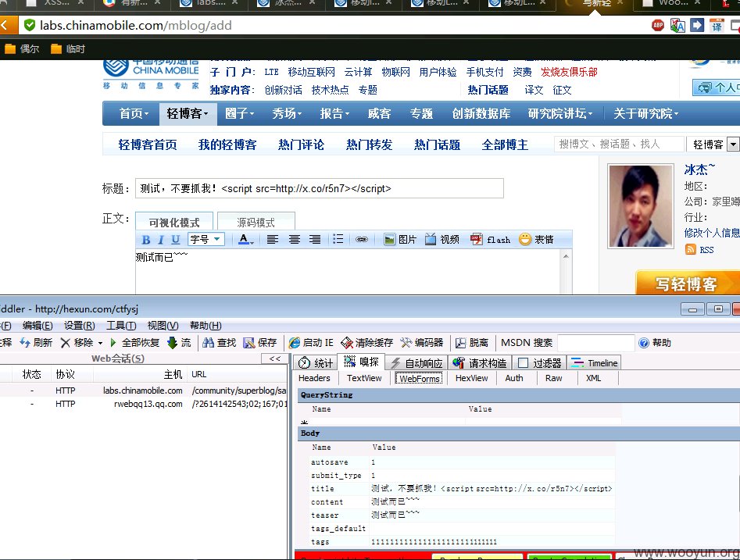Click the 搜博文 search box
Viewport: 740px width, 560px height.
point(619,144)
